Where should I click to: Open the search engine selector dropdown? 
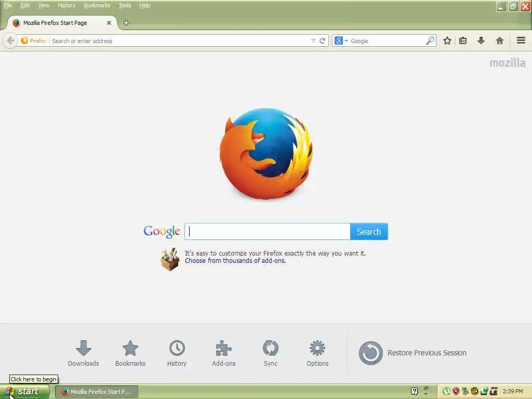[x=341, y=41]
